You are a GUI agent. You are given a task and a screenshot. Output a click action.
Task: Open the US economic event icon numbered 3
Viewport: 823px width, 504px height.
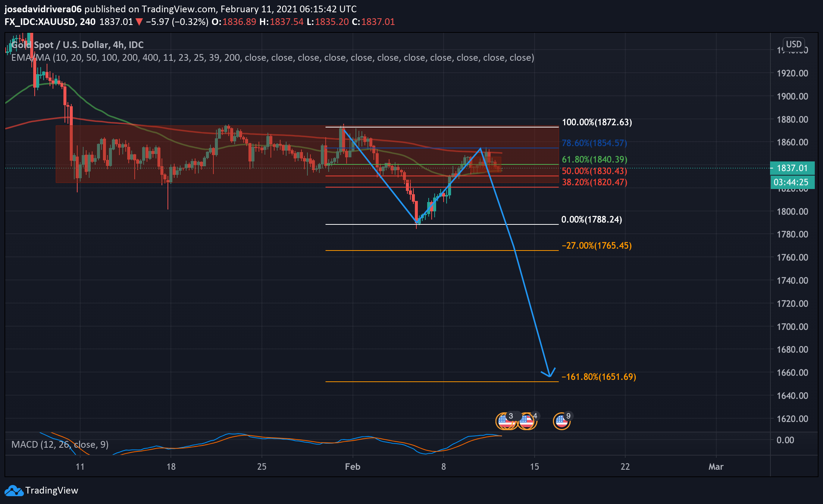505,421
